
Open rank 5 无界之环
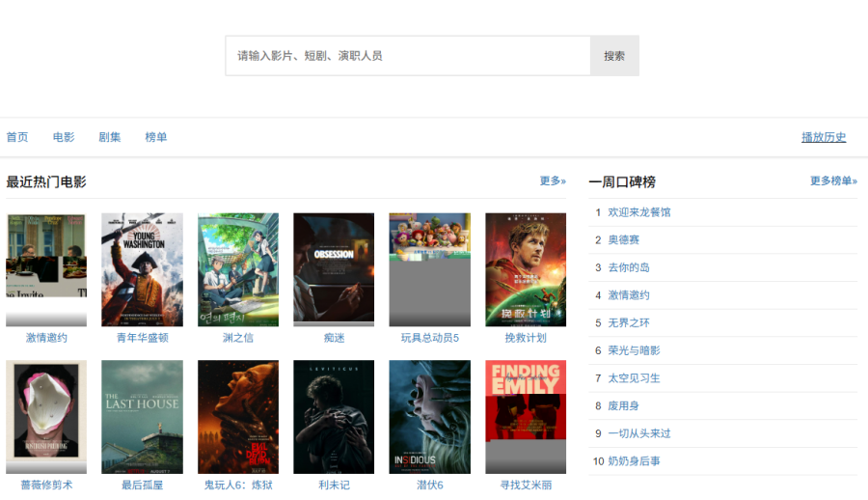pos(628,322)
